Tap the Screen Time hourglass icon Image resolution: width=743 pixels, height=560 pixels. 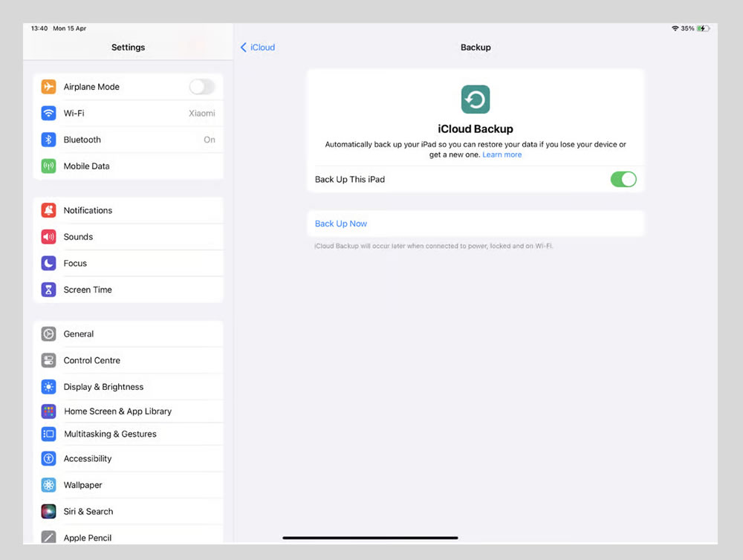pos(48,290)
